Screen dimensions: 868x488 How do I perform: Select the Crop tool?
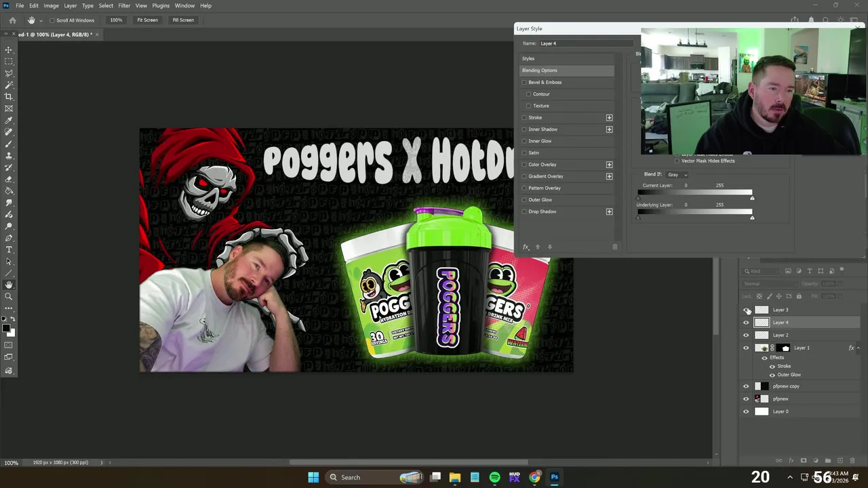9,96
